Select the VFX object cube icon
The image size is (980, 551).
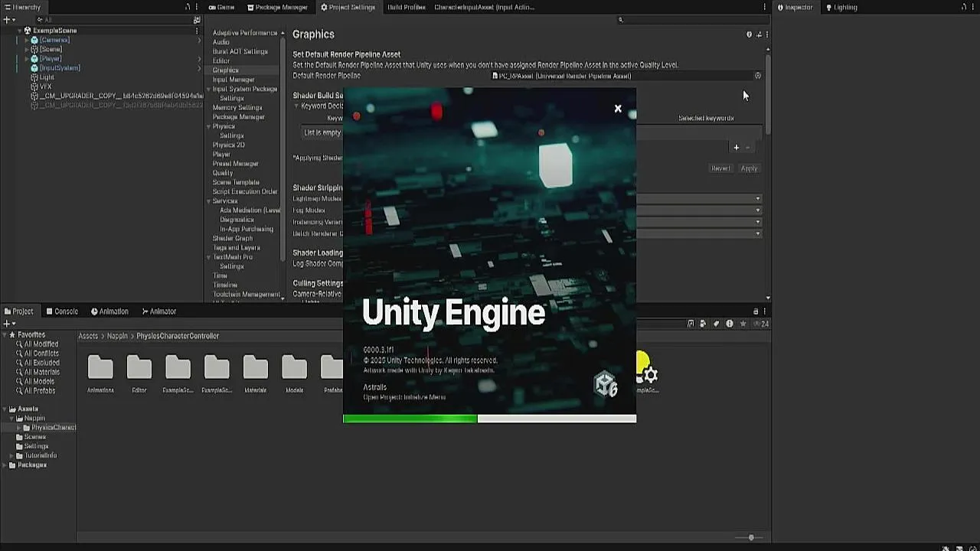[34, 86]
